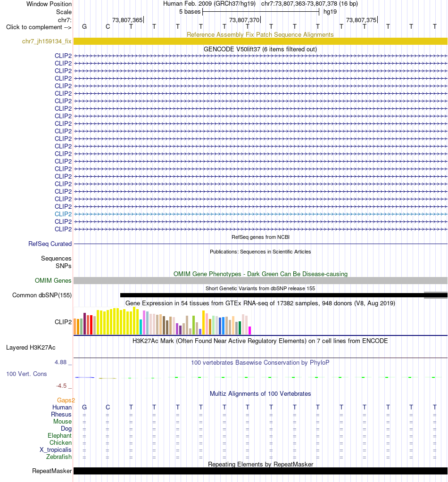448x482 pixels.
Task: Open 'OMIM Gene Phenotypes' track title
Action: tap(260, 274)
